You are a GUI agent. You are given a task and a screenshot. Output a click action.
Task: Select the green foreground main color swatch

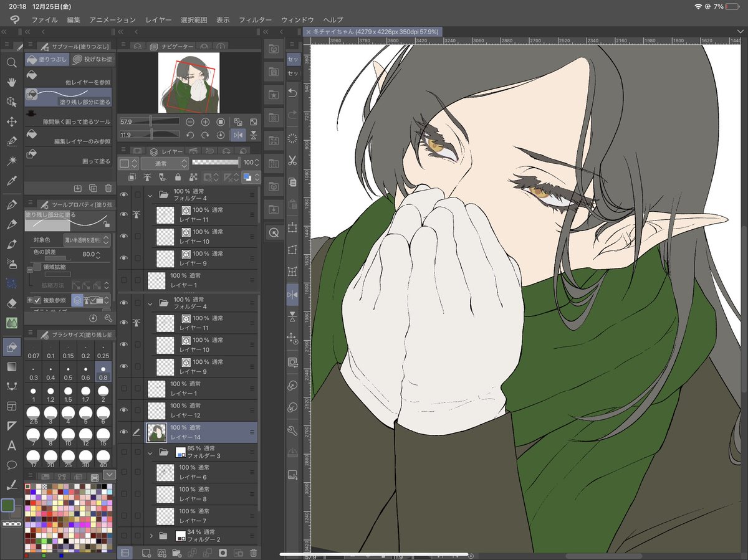coord(8,505)
